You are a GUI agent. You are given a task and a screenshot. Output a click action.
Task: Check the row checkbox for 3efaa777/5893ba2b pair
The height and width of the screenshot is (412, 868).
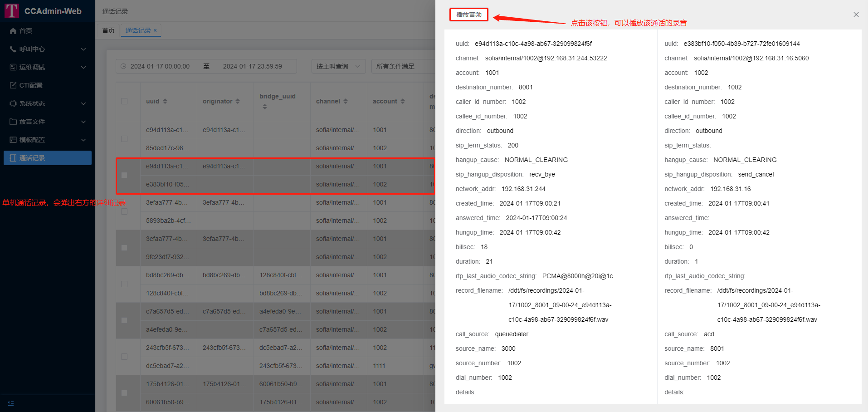(124, 211)
